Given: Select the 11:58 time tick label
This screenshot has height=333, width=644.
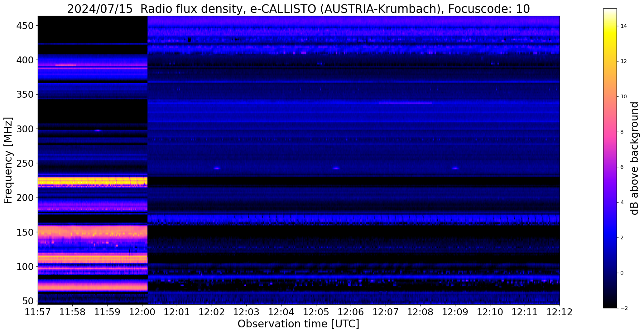Looking at the screenshot, I should pyautogui.click(x=73, y=312).
